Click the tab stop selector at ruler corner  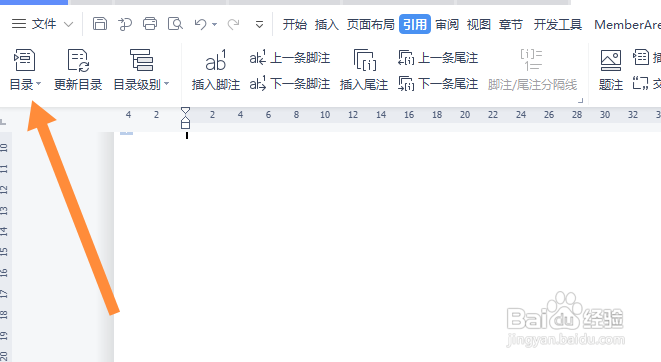(3, 122)
